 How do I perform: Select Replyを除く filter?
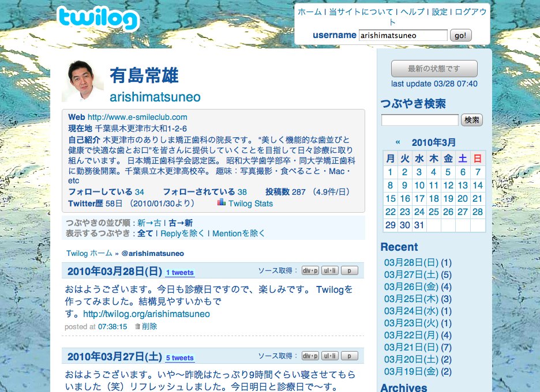(x=182, y=233)
